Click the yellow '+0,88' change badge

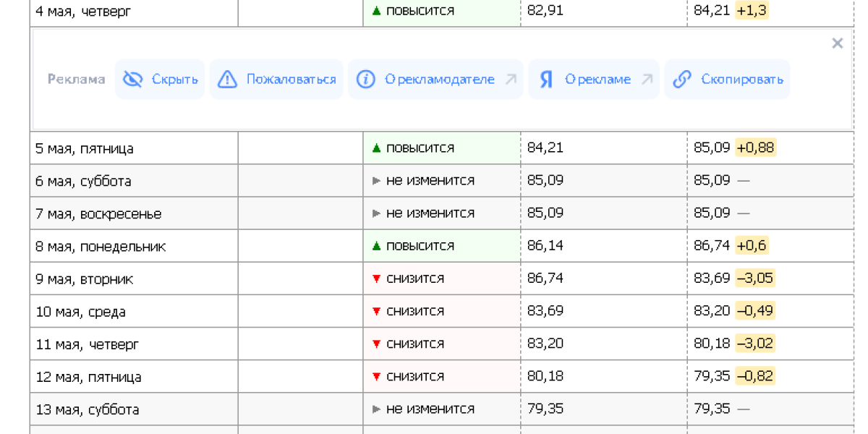pyautogui.click(x=755, y=148)
